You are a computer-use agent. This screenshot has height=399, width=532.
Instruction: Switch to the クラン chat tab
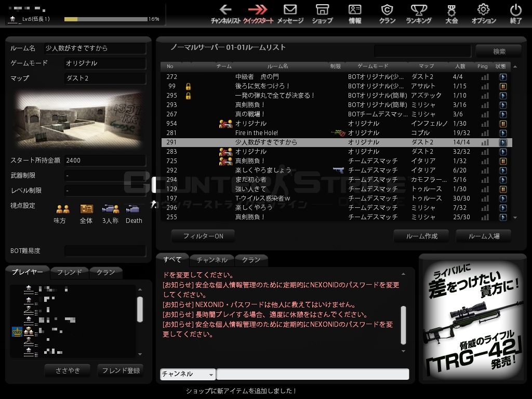coord(251,260)
